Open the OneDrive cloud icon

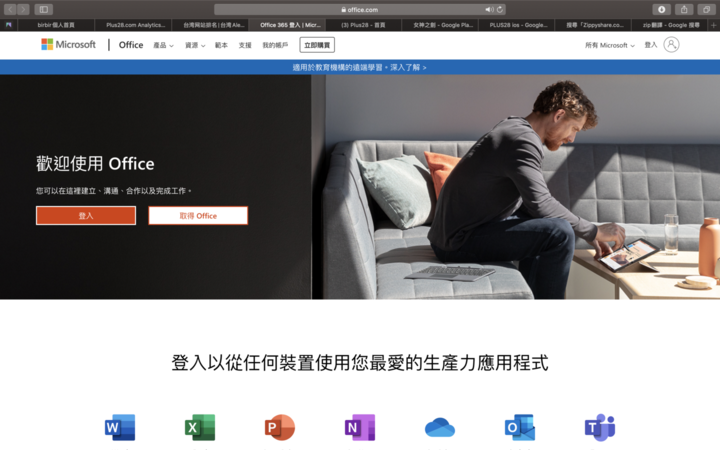440,428
